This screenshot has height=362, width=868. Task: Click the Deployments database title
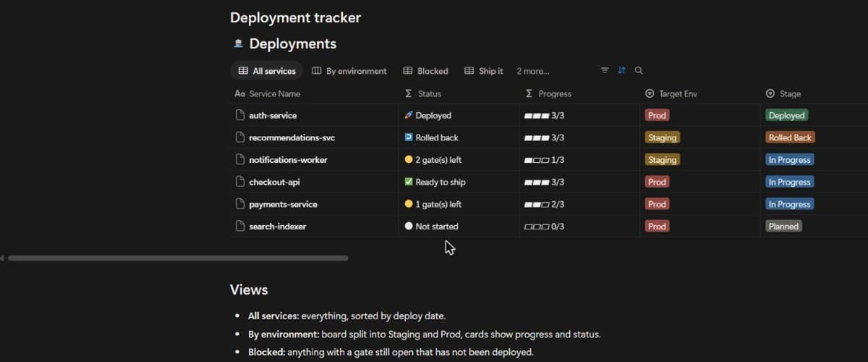(293, 43)
